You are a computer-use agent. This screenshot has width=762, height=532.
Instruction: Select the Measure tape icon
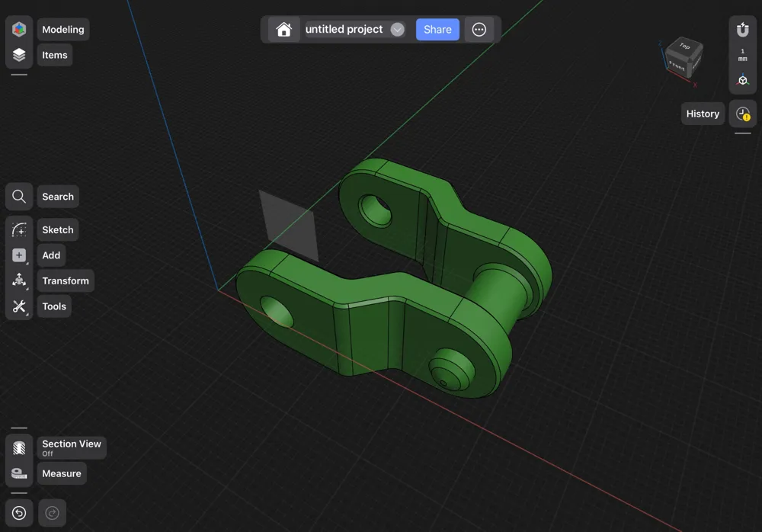19,473
